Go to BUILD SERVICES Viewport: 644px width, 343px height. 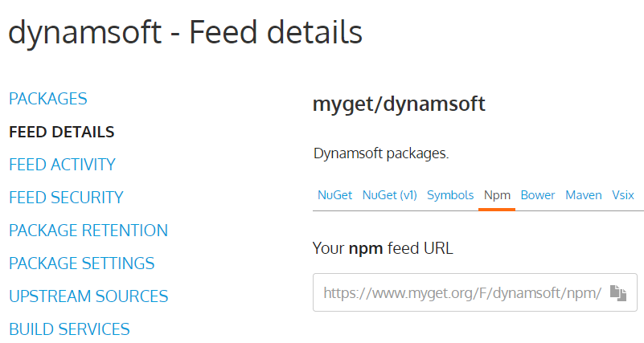tap(69, 329)
